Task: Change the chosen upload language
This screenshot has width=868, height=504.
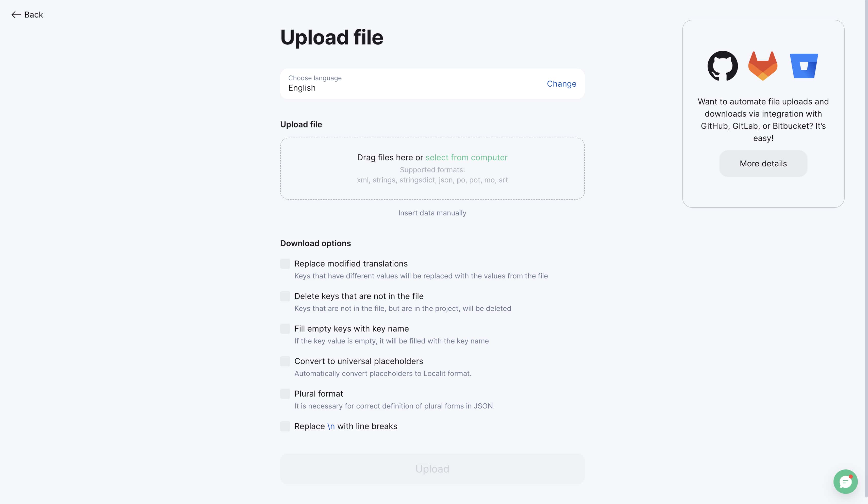Action: tap(561, 84)
